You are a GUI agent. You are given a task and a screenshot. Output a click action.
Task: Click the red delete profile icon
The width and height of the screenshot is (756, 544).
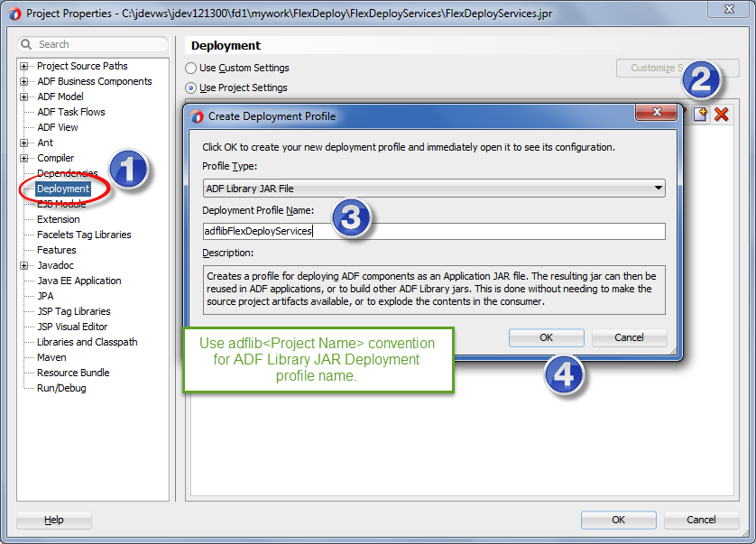722,115
